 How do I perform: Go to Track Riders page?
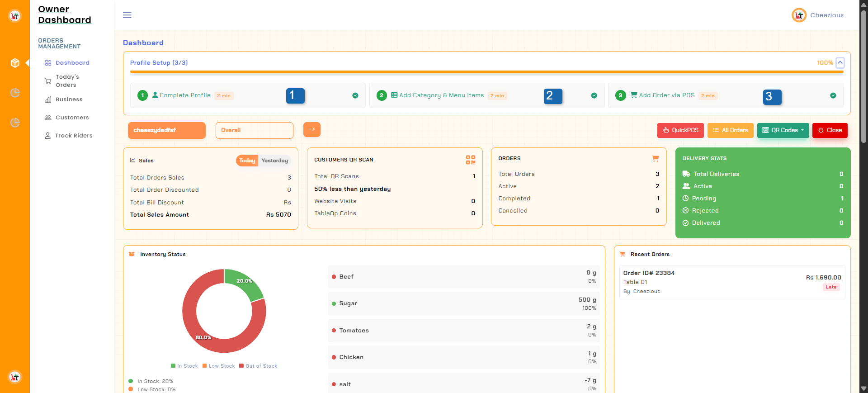pos(73,136)
